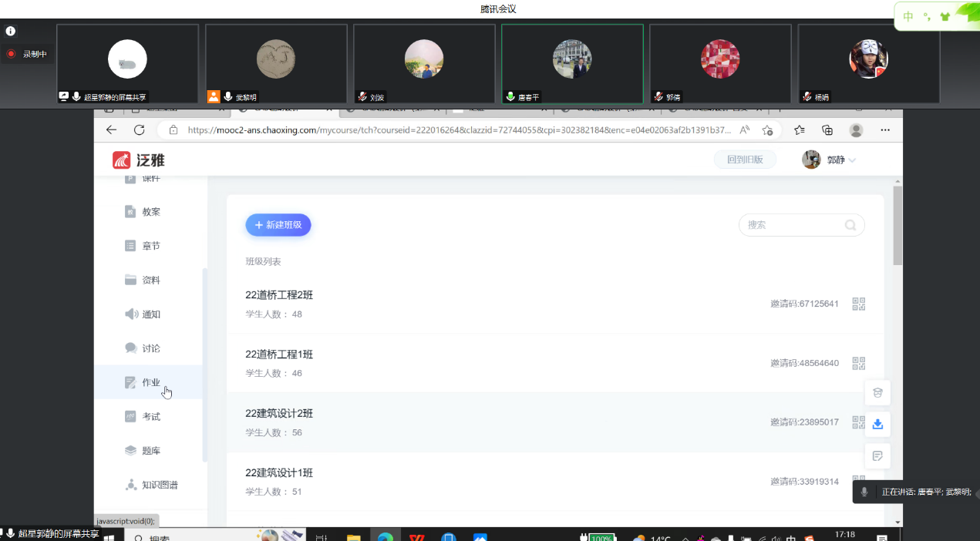980x541 pixels.
Task: Select the 郭倩 participant thumbnail
Action: pyautogui.click(x=720, y=64)
